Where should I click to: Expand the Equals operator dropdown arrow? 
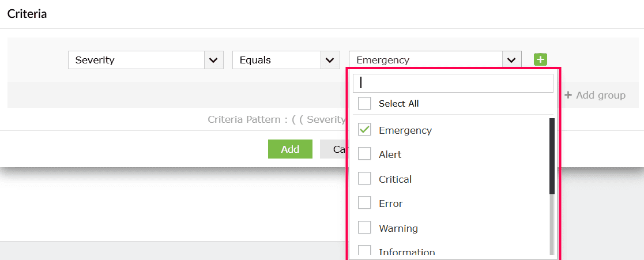[x=330, y=60]
